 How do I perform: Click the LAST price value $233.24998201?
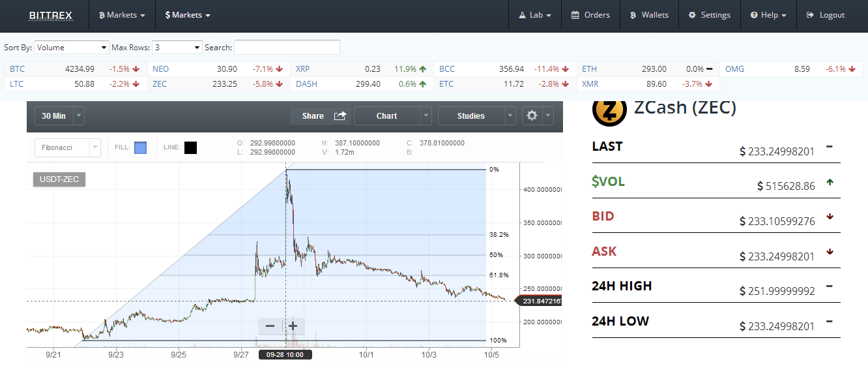777,151
